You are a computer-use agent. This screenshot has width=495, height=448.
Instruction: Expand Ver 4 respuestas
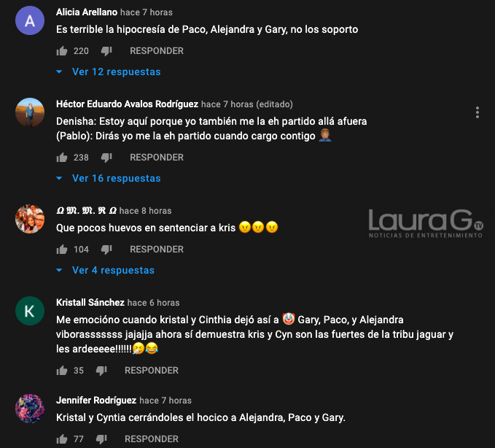(105, 270)
